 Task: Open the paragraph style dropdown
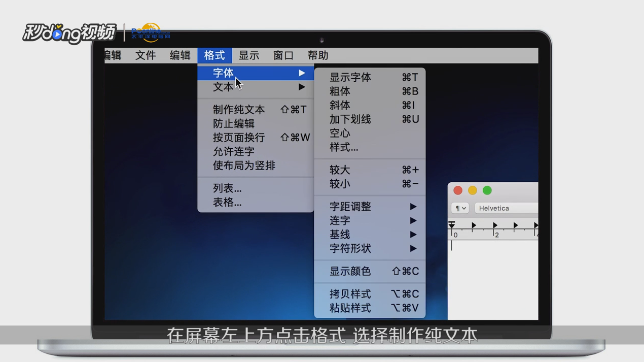point(460,208)
